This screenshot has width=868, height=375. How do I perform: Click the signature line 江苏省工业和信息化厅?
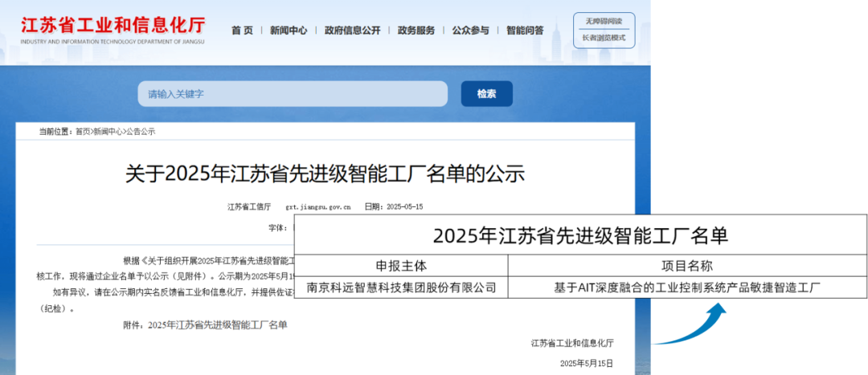pyautogui.click(x=572, y=344)
